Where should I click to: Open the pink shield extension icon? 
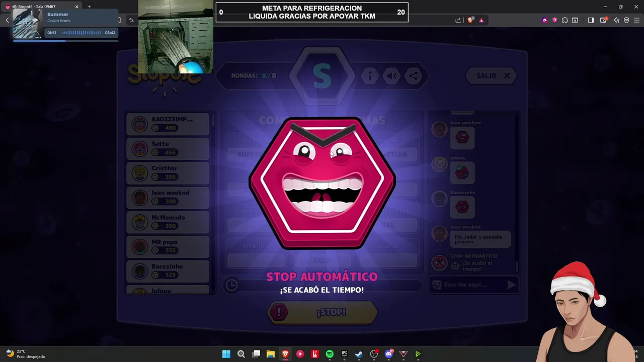555,20
